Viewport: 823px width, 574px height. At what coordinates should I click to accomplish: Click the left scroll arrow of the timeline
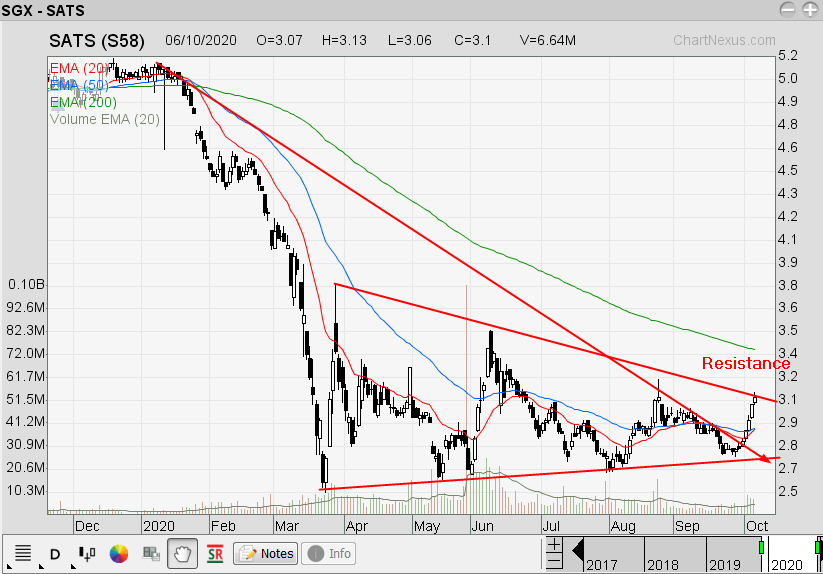(x=577, y=551)
